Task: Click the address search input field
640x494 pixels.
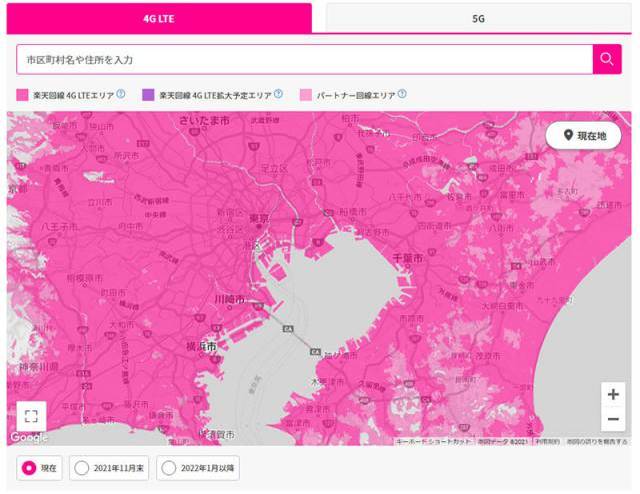Action: [304, 60]
